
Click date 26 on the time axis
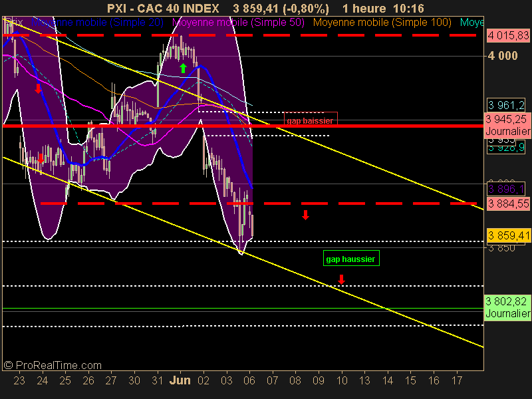tap(88, 380)
